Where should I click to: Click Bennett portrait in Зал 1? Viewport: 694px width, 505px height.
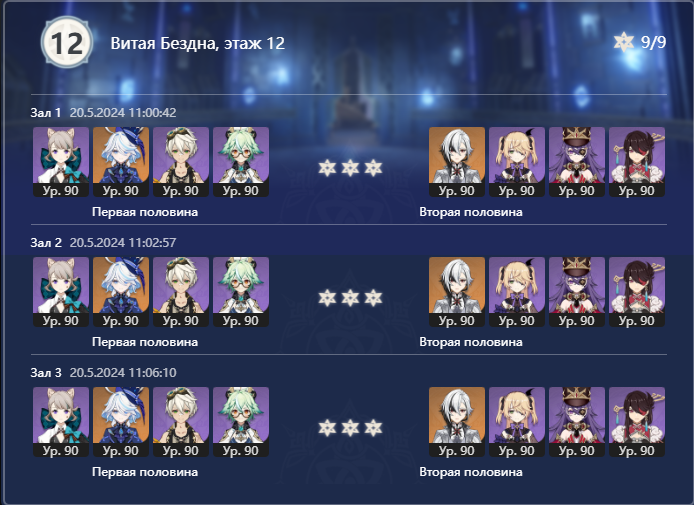tap(181, 162)
